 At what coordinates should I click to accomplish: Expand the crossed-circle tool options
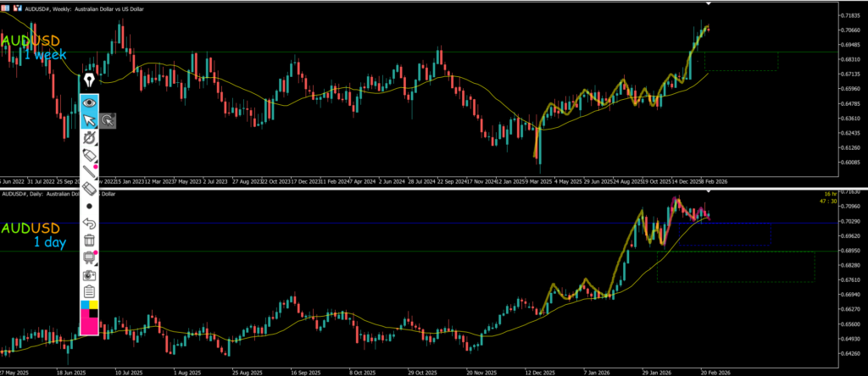pyautogui.click(x=89, y=138)
